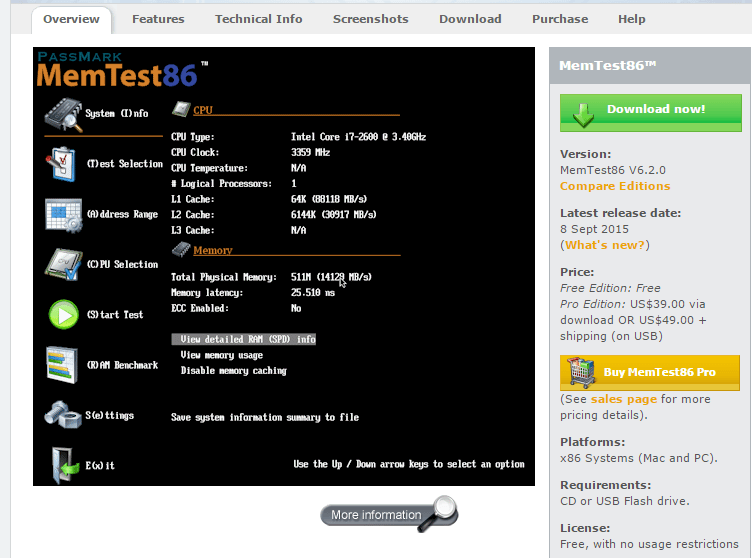The image size is (752, 558).
Task: Open the Address Range grid icon
Action: click(63, 215)
